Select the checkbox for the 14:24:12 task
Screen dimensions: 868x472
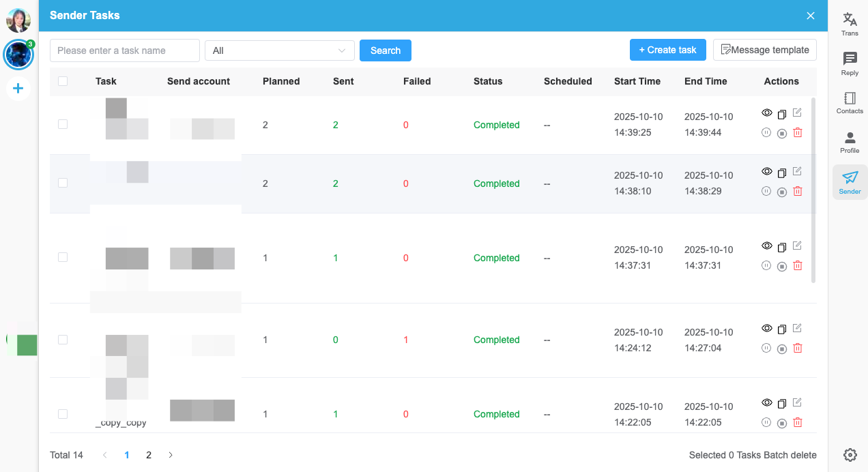point(63,340)
